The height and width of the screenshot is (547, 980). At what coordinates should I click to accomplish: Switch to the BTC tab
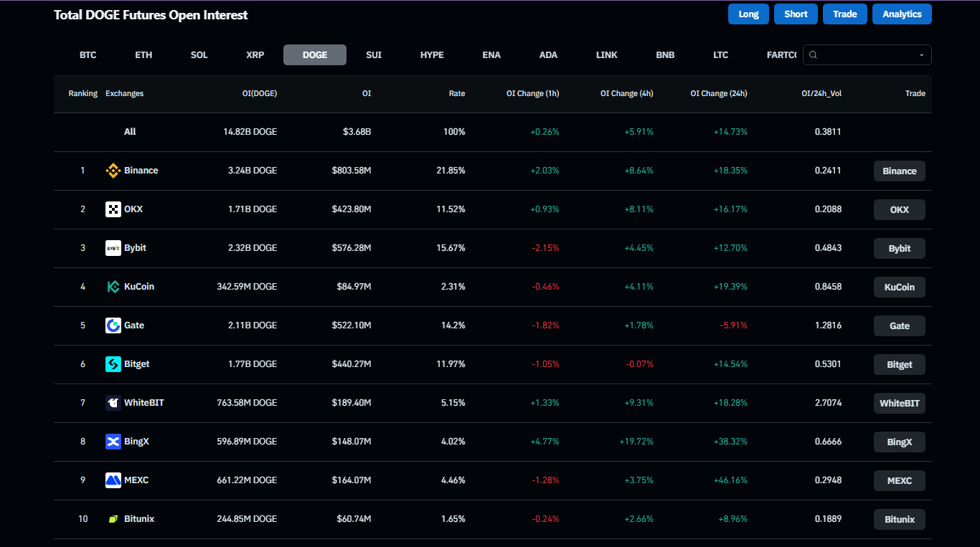[x=88, y=55]
